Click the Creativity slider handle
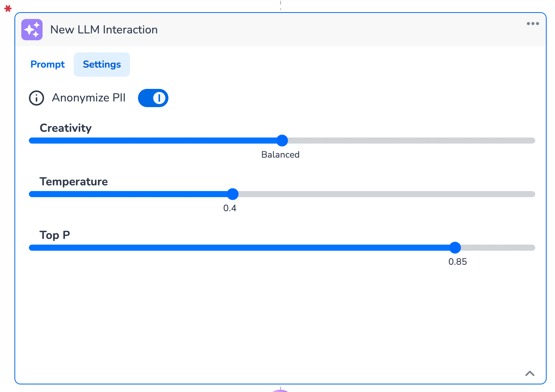The image size is (555, 392). click(282, 141)
